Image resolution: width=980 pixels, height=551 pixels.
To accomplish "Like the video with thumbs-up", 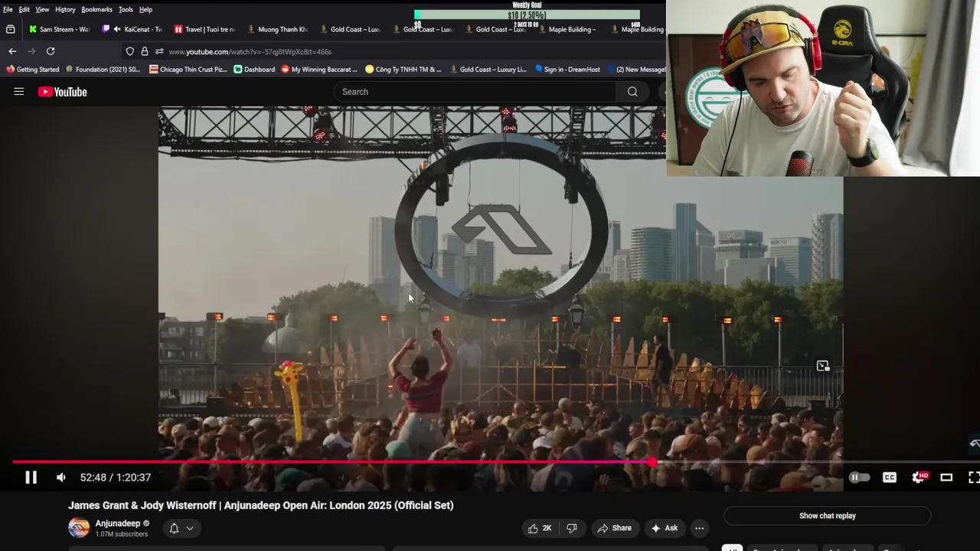I will 539,528.
